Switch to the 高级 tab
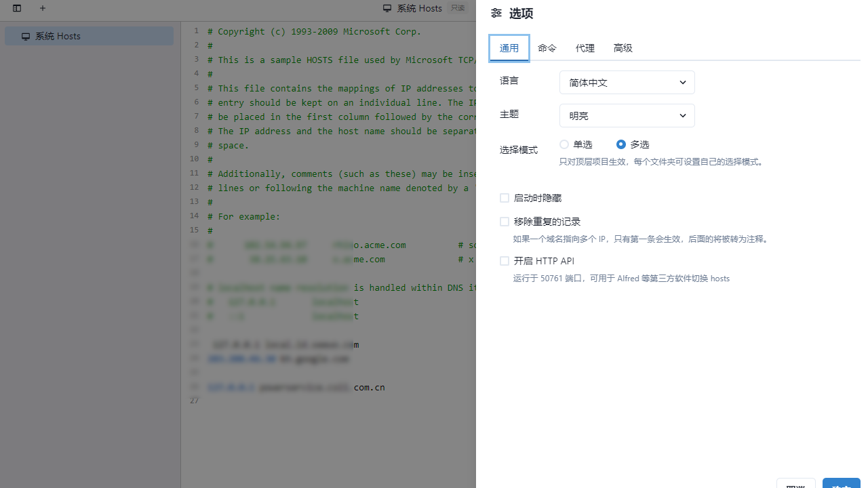 coord(623,48)
